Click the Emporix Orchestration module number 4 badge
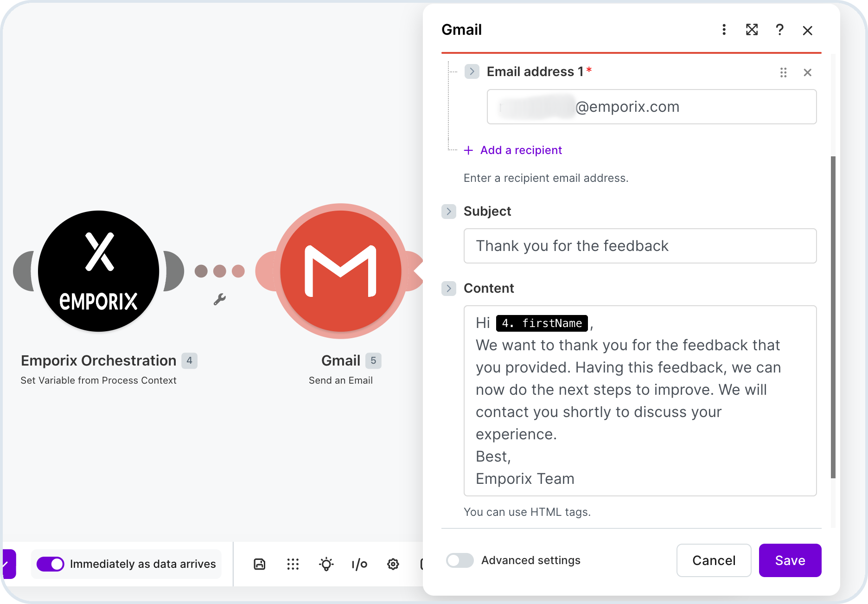The height and width of the screenshot is (604, 868). 189,360
